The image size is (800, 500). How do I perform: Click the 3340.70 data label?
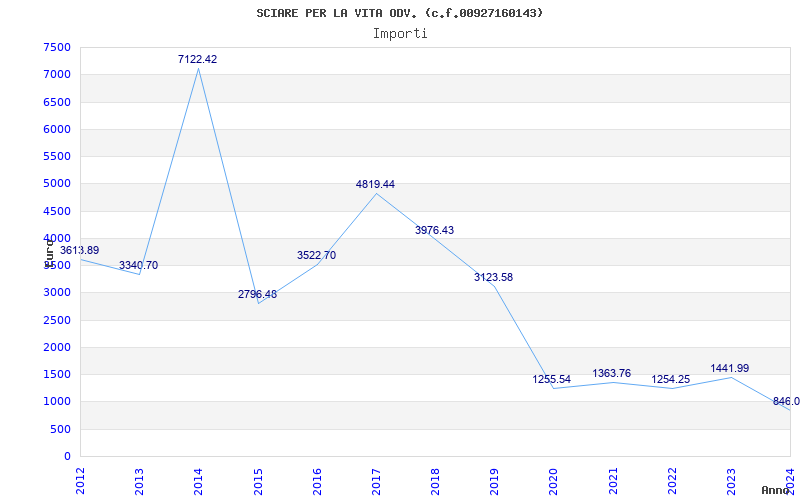pos(138,265)
